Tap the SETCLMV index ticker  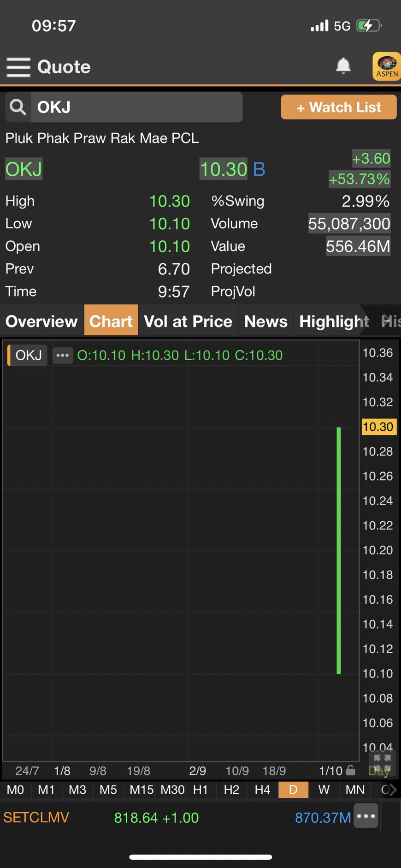click(x=36, y=817)
